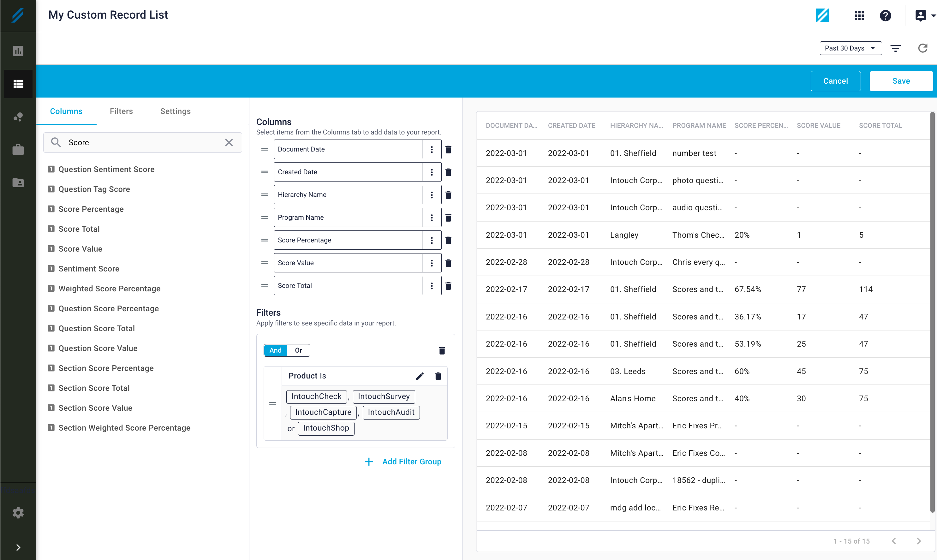
Task: Click the Save button
Action: (x=901, y=81)
